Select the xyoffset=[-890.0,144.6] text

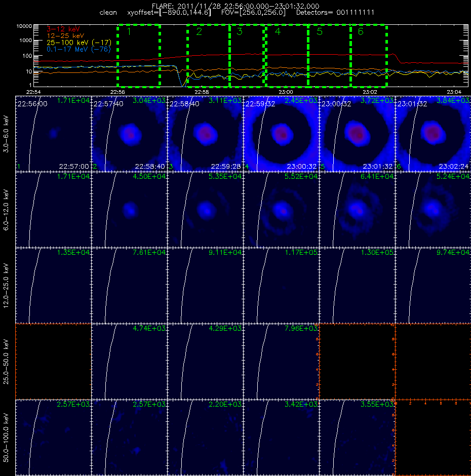click(169, 13)
